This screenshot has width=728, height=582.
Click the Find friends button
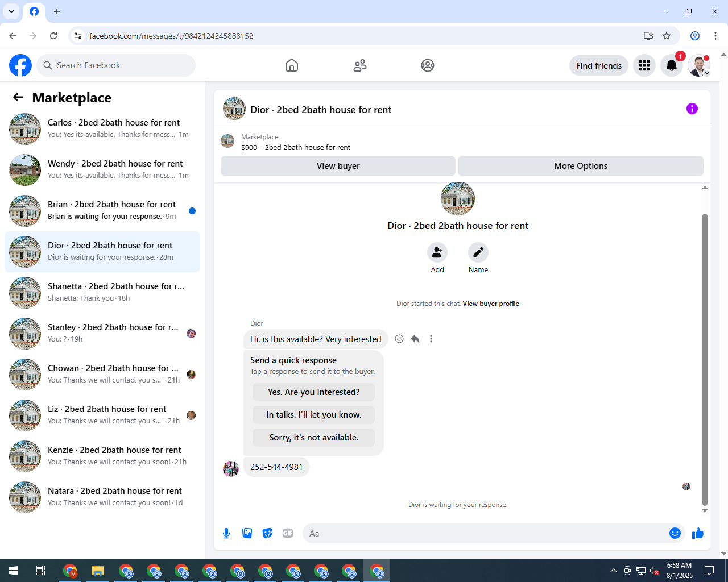pos(599,65)
